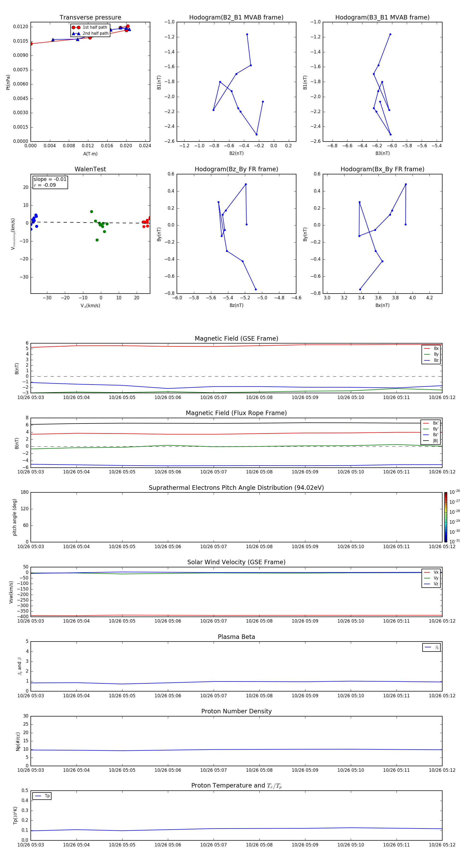Select By' in the Flux Rope Frame legend

tap(431, 429)
